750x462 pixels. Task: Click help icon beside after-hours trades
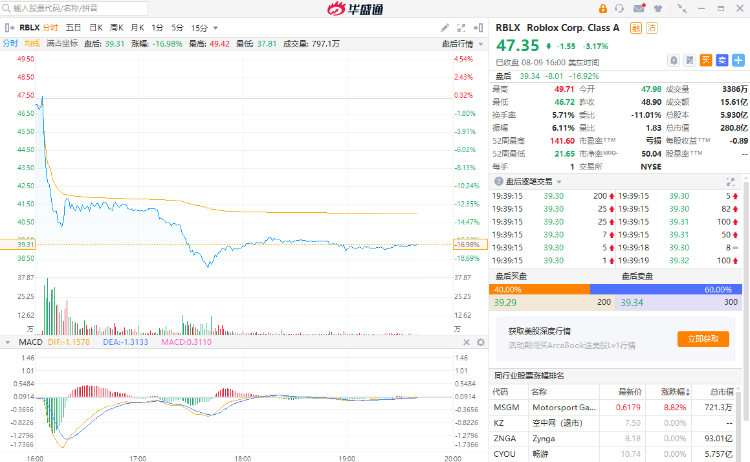[498, 182]
